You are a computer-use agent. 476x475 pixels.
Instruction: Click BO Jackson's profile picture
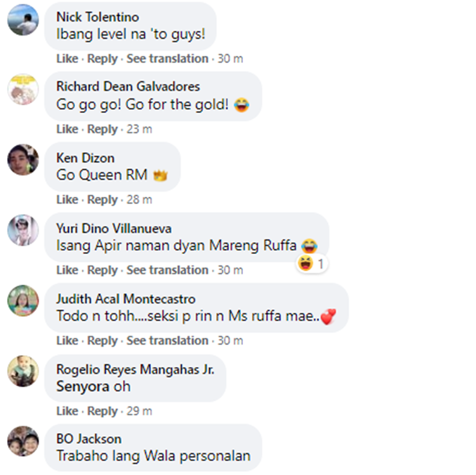[23, 441]
